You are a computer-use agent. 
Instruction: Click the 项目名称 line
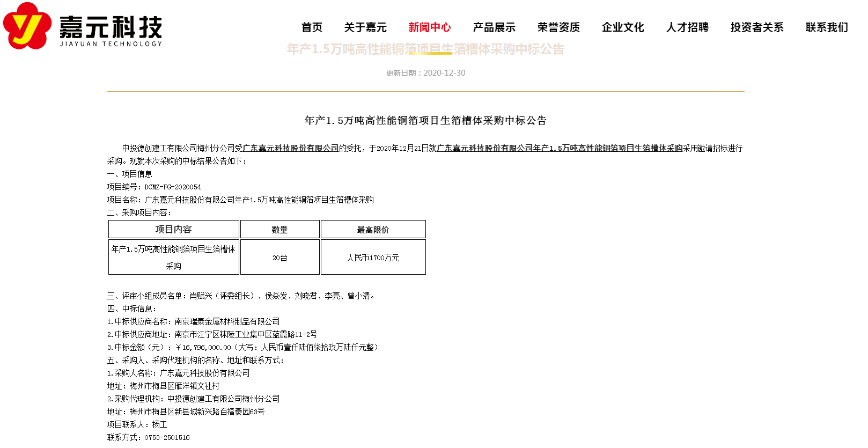coord(240,200)
